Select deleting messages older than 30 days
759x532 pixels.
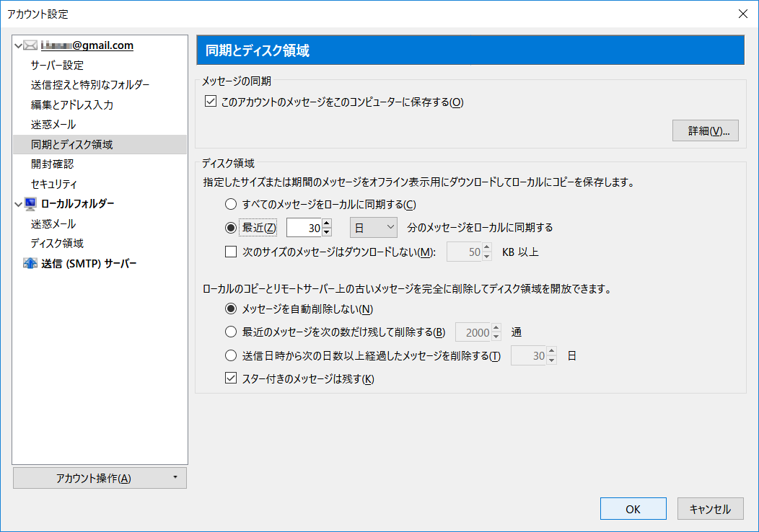tap(231, 355)
